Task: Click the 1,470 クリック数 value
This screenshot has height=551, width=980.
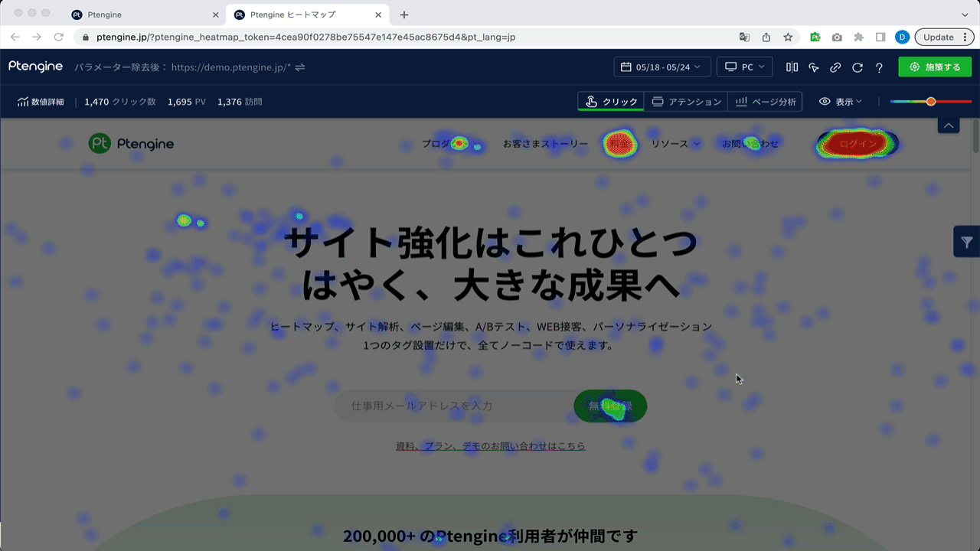Action: click(x=120, y=102)
